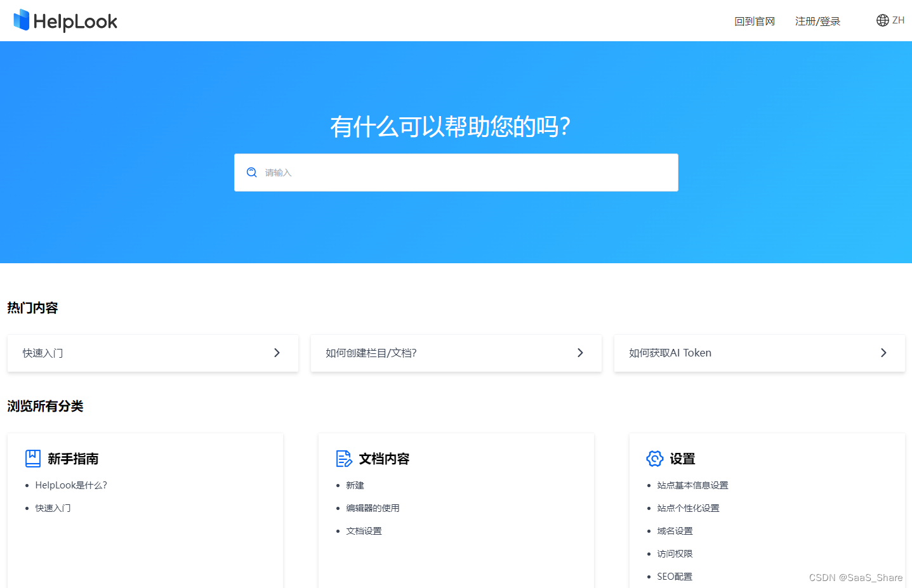912x588 pixels.
Task: Click the globe language icon
Action: pyautogui.click(x=882, y=20)
